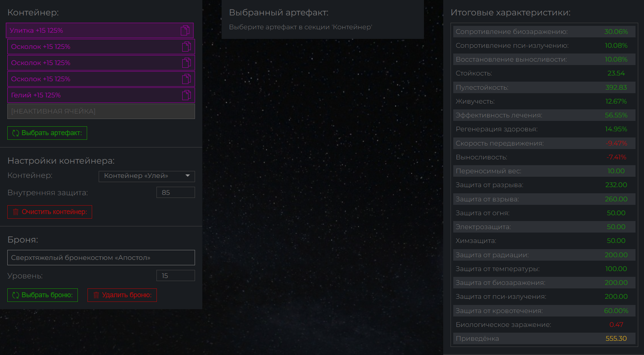The image size is (644, 355).
Task: Open the Контейнер «Улей» dropdown
Action: point(146,176)
